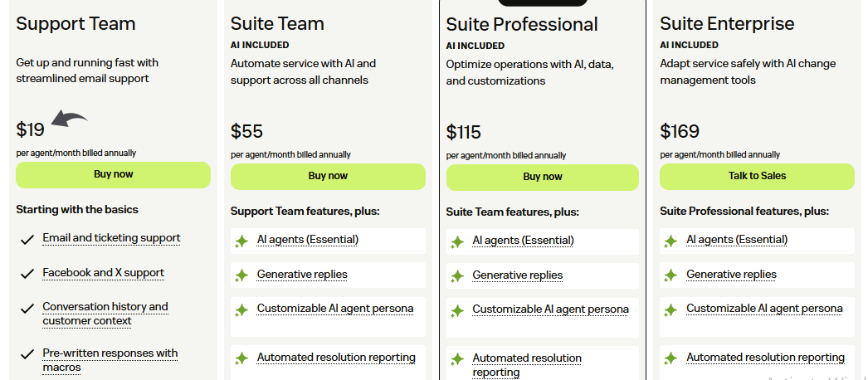This screenshot has width=868, height=380.
Task: Click checkmark icon beside Email and ticketing support
Action: pyautogui.click(x=27, y=240)
